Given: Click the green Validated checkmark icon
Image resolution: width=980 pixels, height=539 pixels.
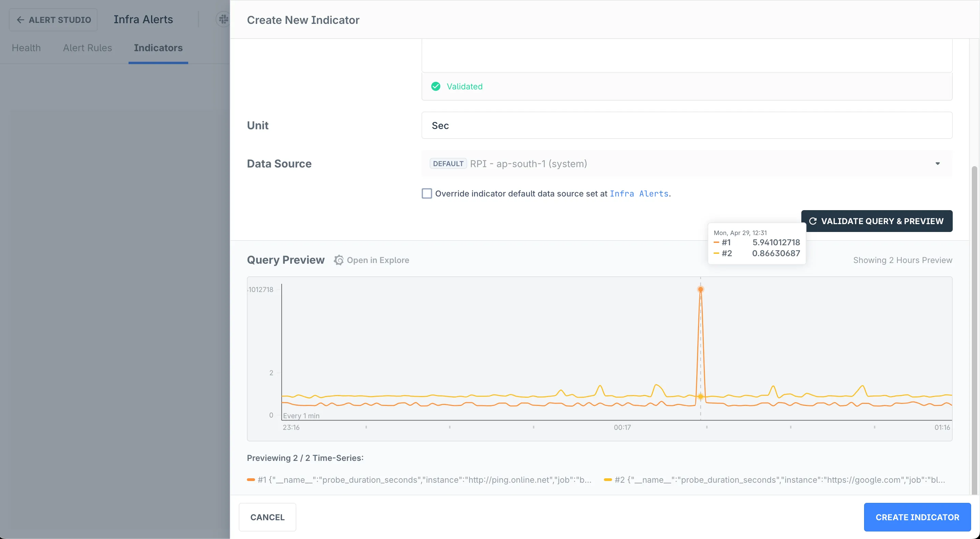Looking at the screenshot, I should pyautogui.click(x=435, y=86).
